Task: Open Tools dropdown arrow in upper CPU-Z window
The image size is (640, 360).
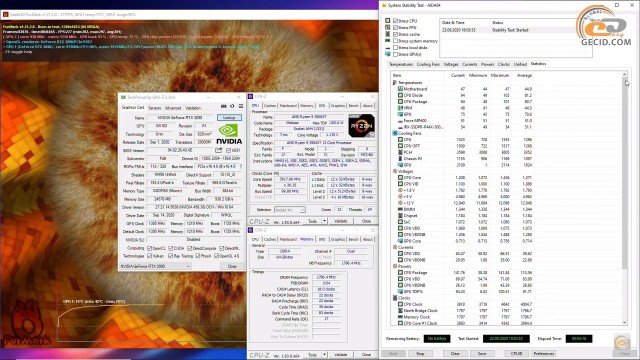Action: point(324,221)
